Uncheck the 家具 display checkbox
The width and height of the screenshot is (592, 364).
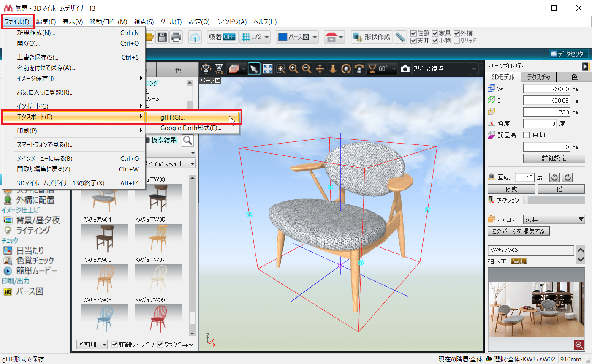[435, 33]
